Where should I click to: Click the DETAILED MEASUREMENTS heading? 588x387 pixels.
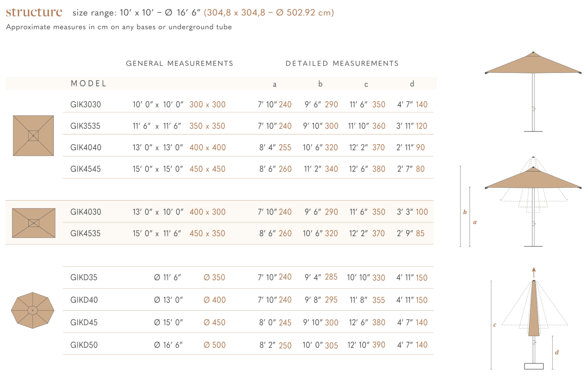pos(342,64)
